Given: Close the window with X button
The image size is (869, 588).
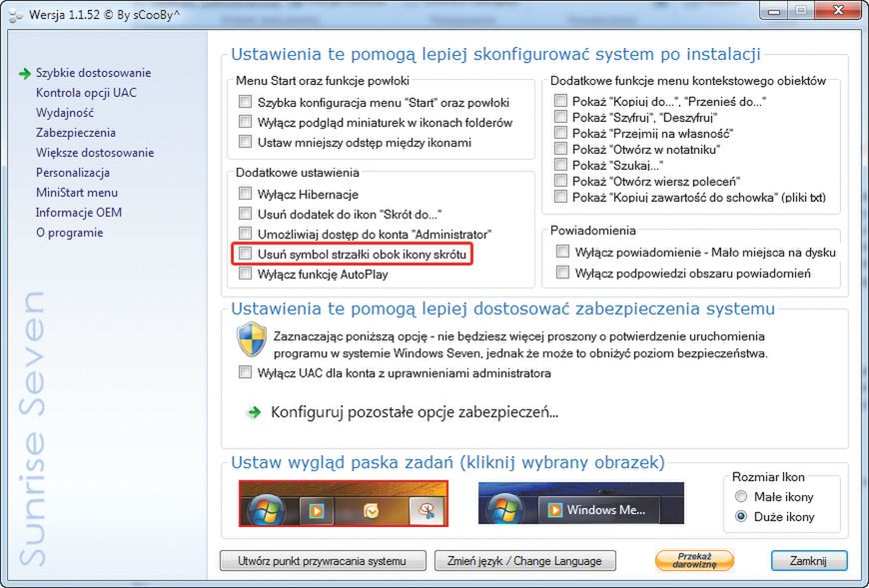Looking at the screenshot, I should [838, 10].
